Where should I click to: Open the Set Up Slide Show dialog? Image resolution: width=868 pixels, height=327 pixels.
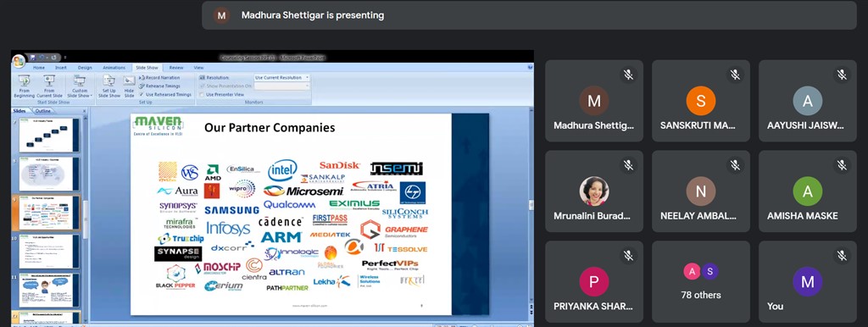click(x=109, y=86)
